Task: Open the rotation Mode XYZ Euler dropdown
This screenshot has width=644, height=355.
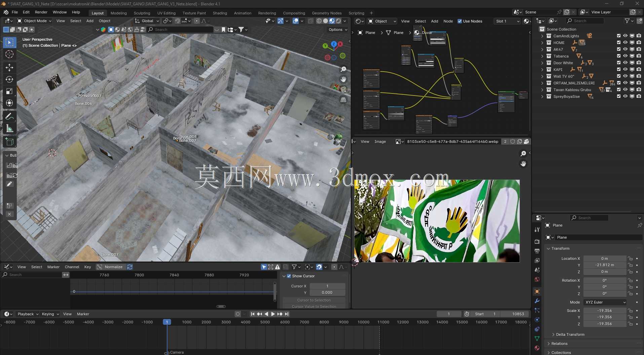Action: pos(605,302)
